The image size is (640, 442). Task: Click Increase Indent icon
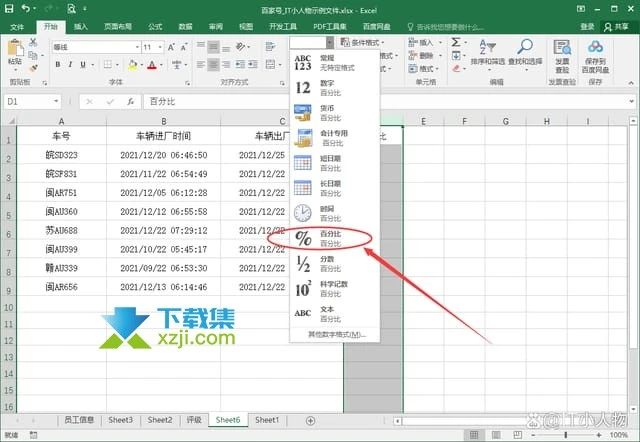tap(253, 64)
